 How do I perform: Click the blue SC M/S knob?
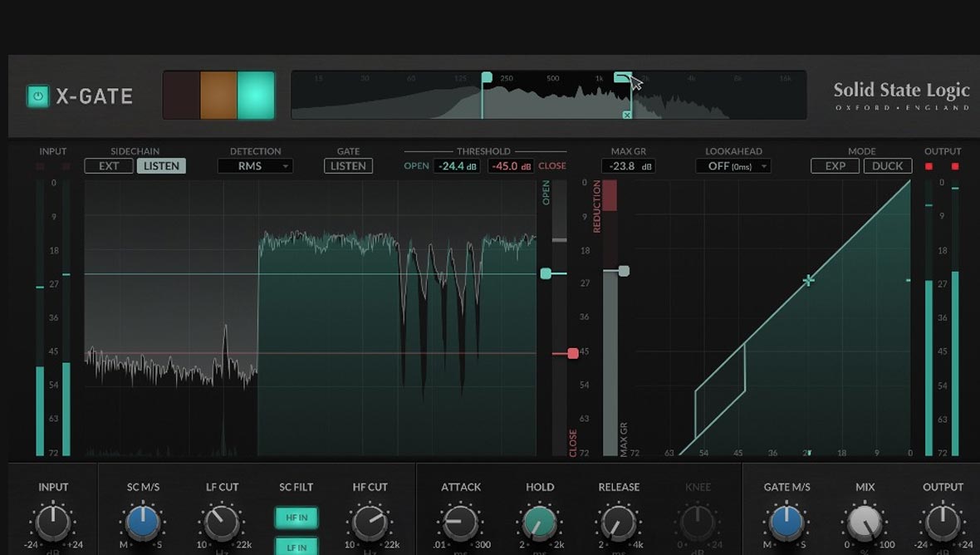point(143,523)
